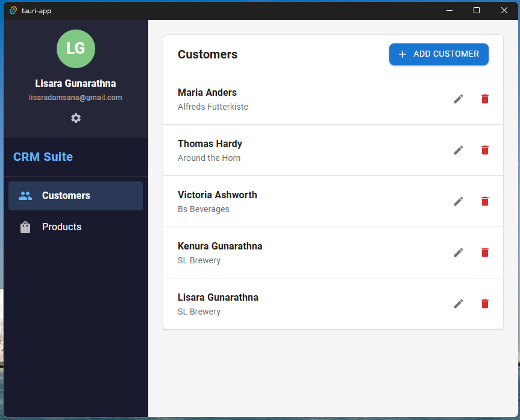Edit the Maria Anders customer entry

click(459, 99)
